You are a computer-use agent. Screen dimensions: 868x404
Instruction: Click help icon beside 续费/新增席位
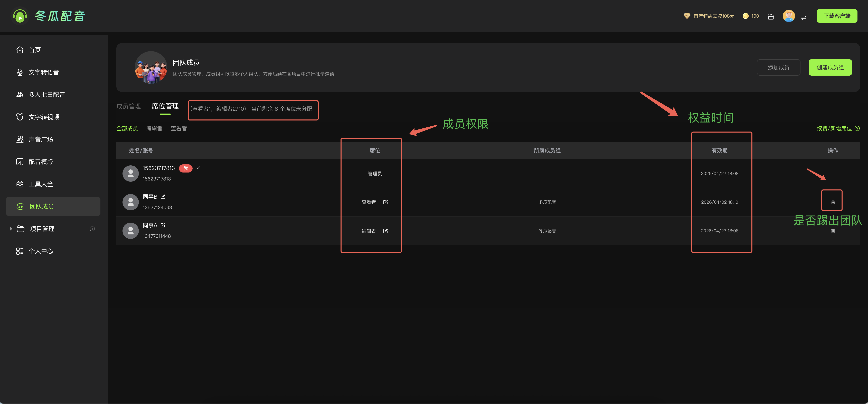857,128
